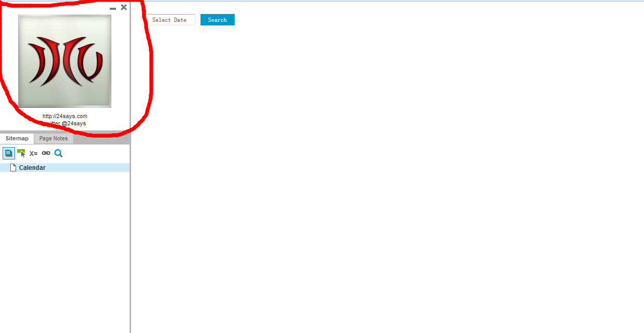644x333 pixels.
Task: Open the http://24says.com link
Action: [65, 116]
